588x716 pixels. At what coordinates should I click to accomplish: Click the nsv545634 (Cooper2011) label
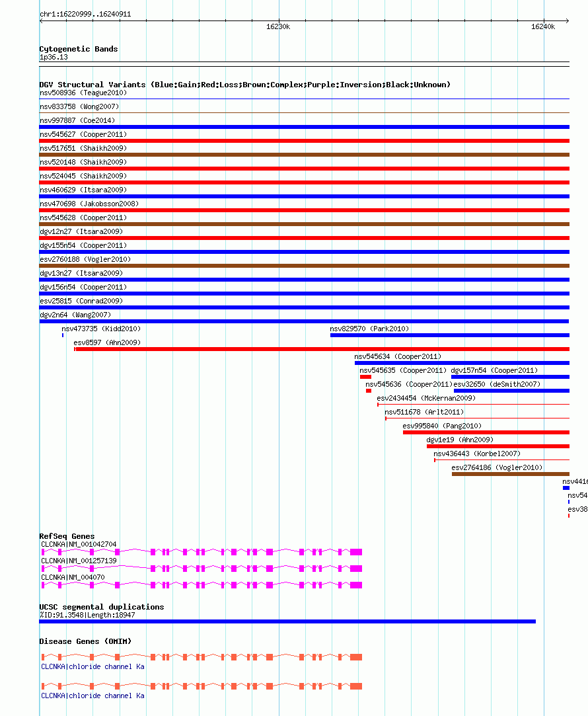398,356
